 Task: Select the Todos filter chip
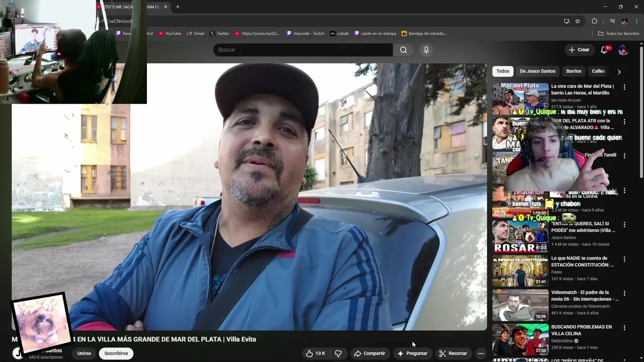pyautogui.click(x=503, y=71)
